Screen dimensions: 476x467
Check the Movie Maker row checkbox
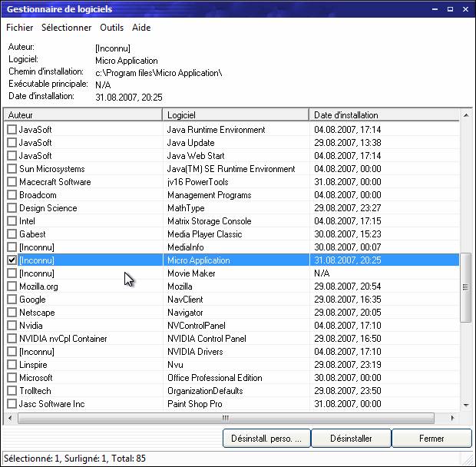tap(12, 273)
